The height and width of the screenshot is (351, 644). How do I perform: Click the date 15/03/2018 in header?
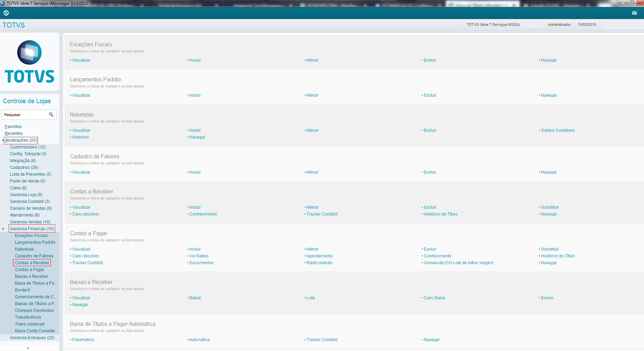pyautogui.click(x=587, y=25)
